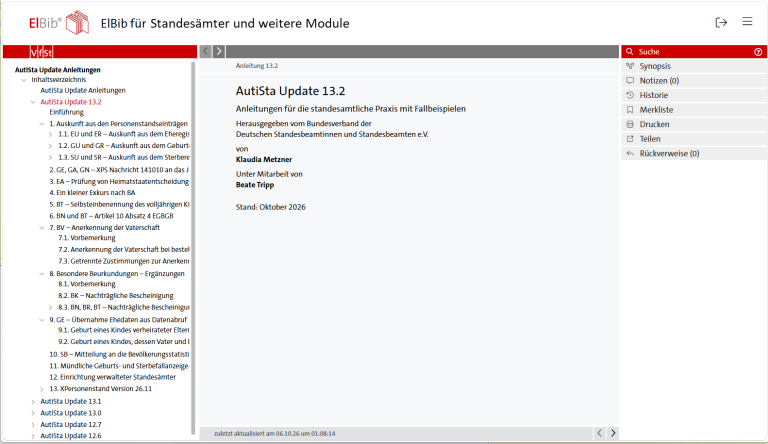Open the Suche panel header
The image size is (768, 444).
coord(694,51)
